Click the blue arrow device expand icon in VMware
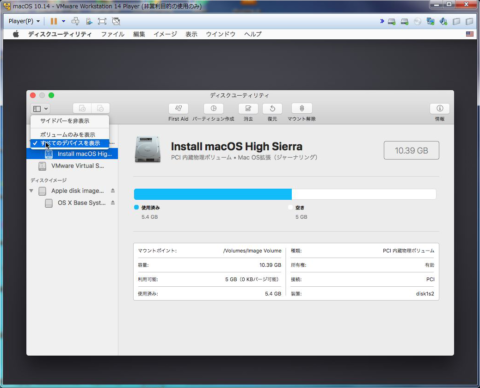480x388 pixels. 382,21
